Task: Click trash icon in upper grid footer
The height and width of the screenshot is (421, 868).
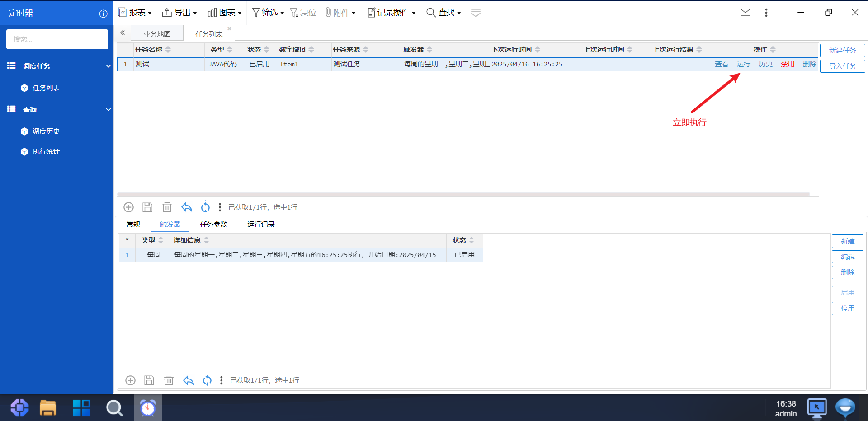Action: [x=167, y=207]
